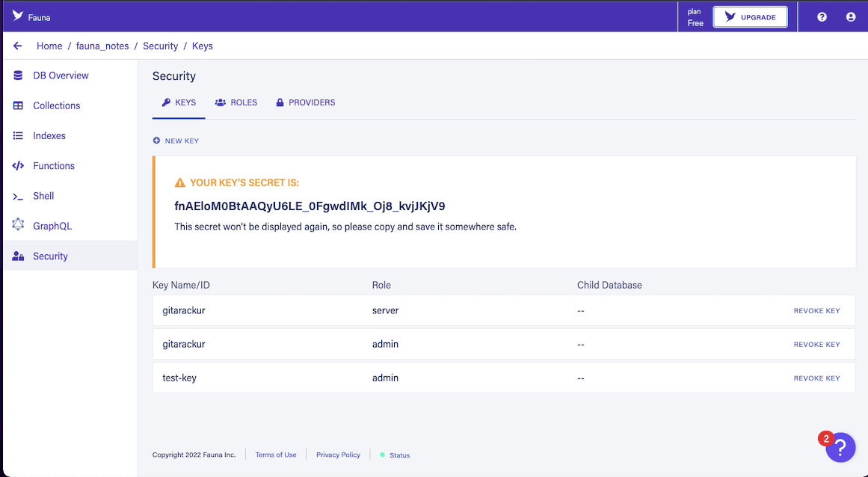The height and width of the screenshot is (477, 868).
Task: Click the UPGRADE button
Action: 750,17
